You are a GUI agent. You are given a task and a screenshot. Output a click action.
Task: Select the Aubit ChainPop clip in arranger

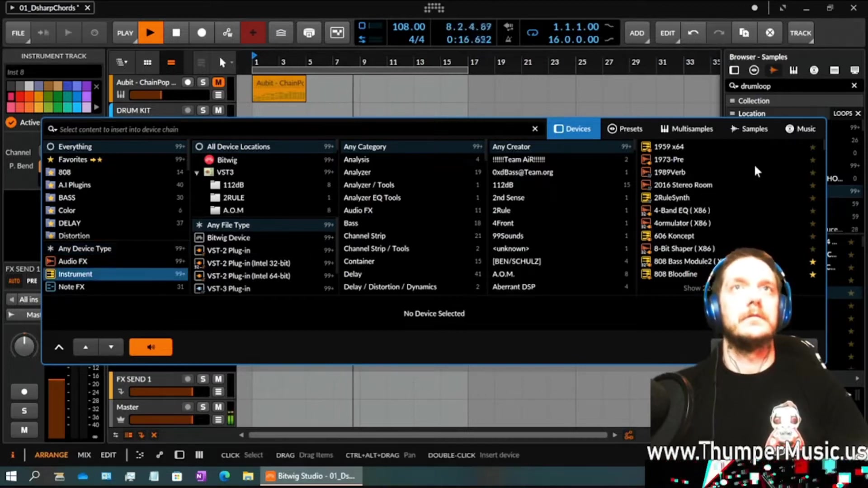(x=279, y=89)
